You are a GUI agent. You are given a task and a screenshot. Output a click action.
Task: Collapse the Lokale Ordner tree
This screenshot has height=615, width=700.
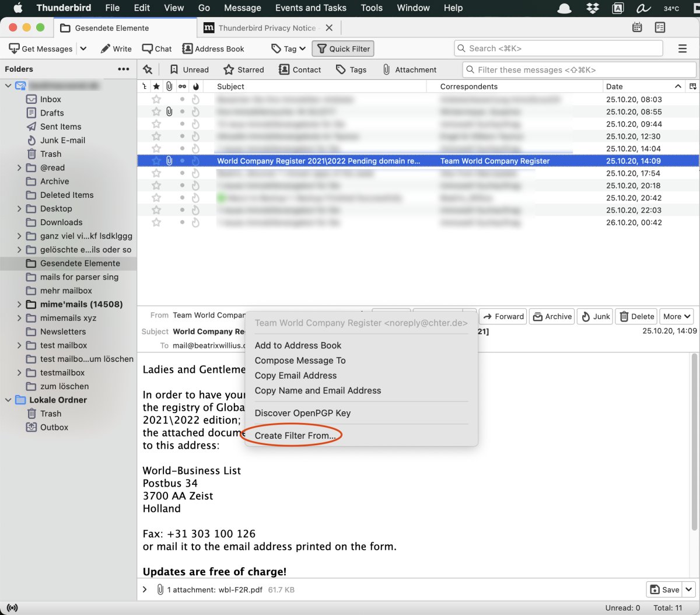(8, 400)
